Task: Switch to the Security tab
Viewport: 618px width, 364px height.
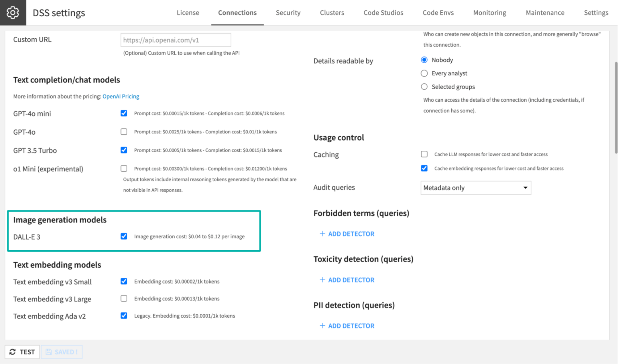Action: (288, 13)
